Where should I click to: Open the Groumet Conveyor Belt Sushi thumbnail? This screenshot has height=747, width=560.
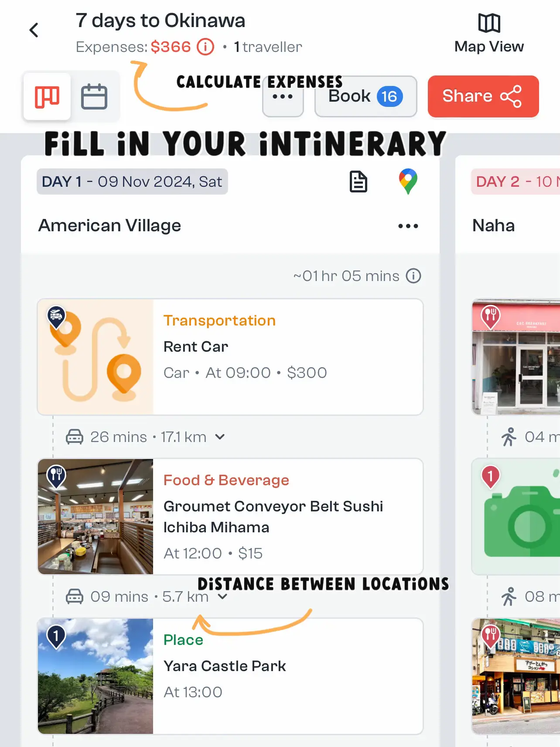click(96, 517)
